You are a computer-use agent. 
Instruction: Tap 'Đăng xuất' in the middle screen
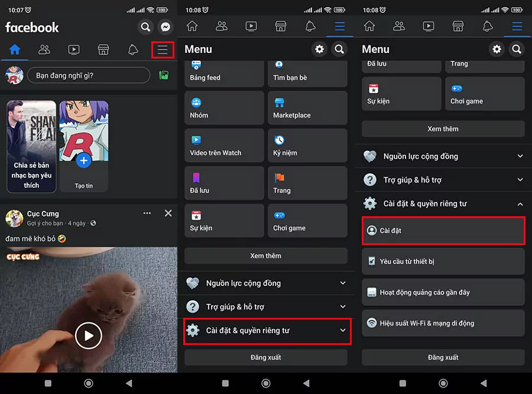(x=265, y=357)
